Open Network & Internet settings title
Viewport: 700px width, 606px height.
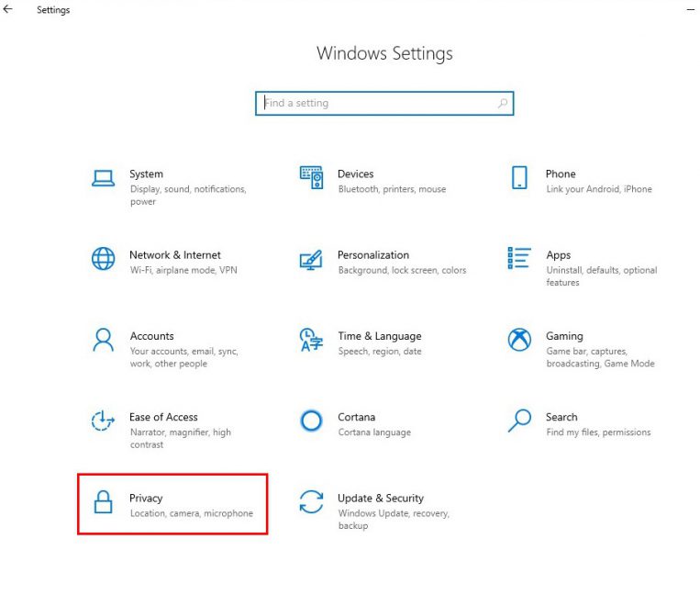click(175, 254)
